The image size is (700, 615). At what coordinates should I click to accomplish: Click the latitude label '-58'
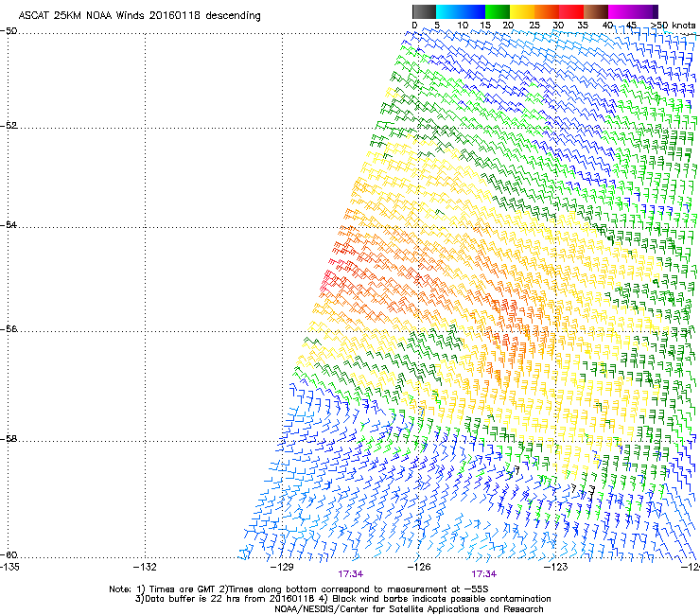(9, 439)
